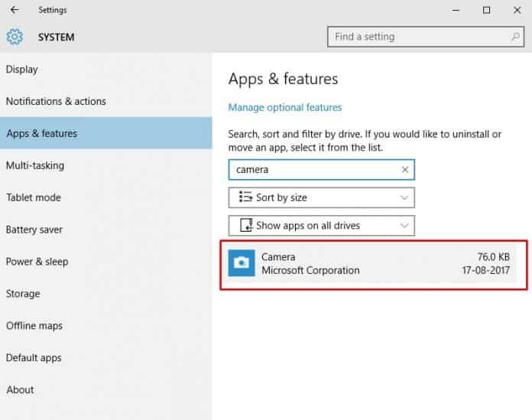Clear the camera search with the X
The height and width of the screenshot is (420, 532).
[x=405, y=169]
